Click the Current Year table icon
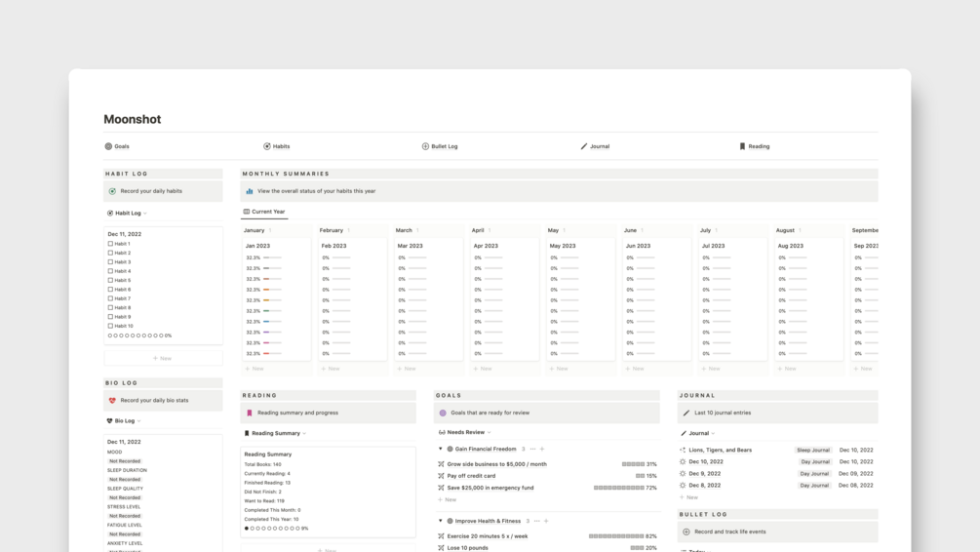 coord(247,212)
